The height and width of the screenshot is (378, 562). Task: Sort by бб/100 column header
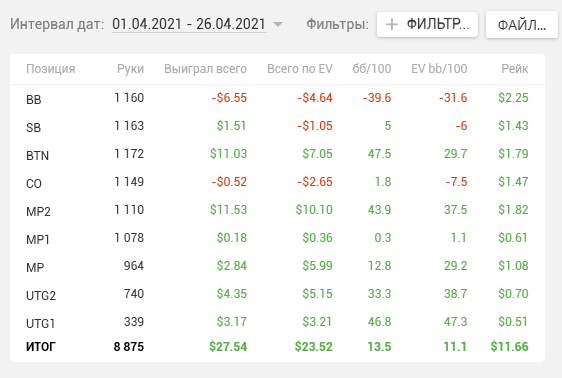click(372, 69)
